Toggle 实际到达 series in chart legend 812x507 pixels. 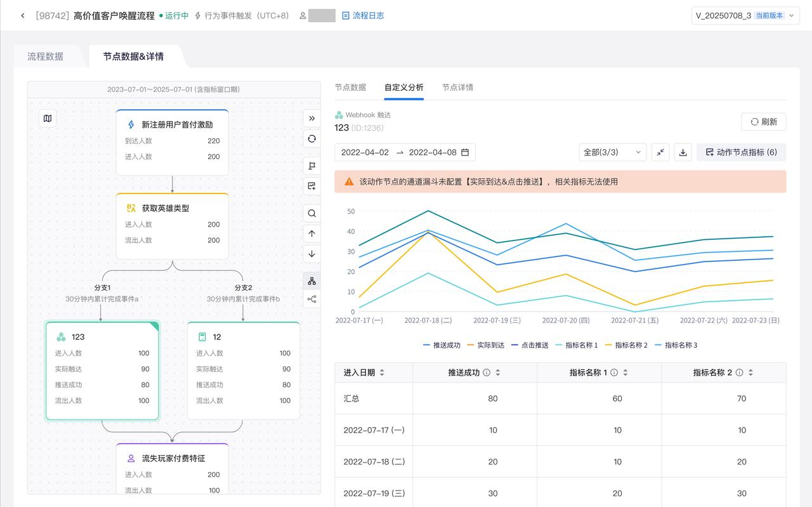click(x=486, y=345)
